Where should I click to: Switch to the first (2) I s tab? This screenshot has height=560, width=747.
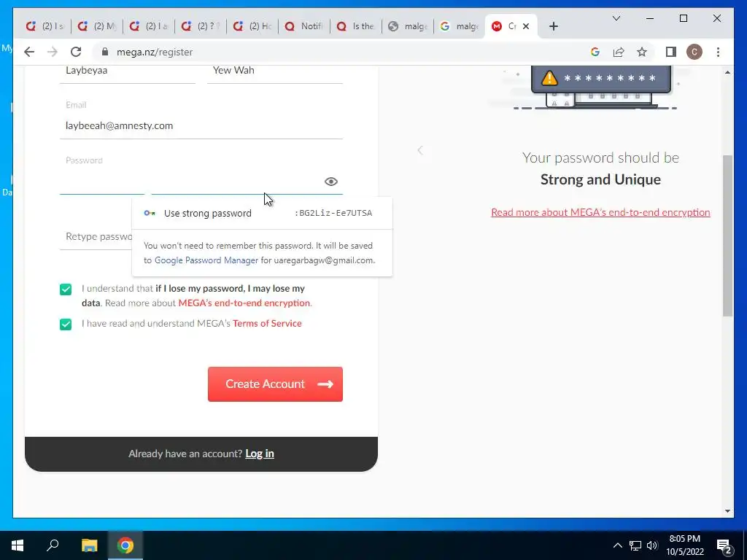click(x=44, y=26)
